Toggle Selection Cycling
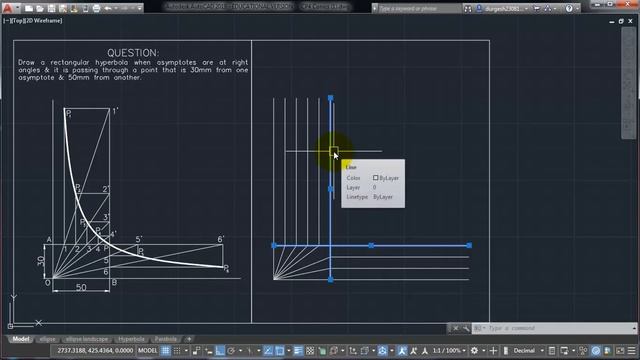The width and height of the screenshot is (640, 360). [322, 351]
